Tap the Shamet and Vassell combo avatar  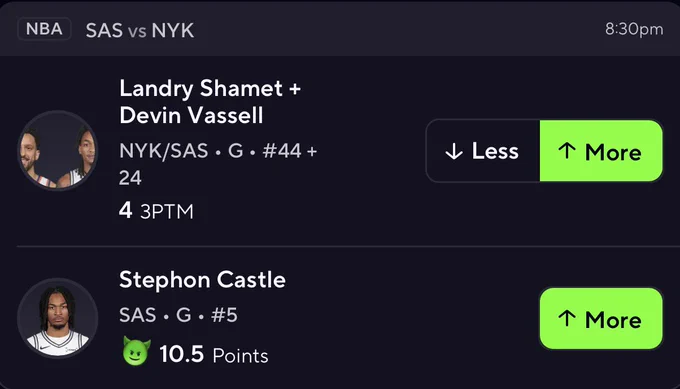point(58,150)
